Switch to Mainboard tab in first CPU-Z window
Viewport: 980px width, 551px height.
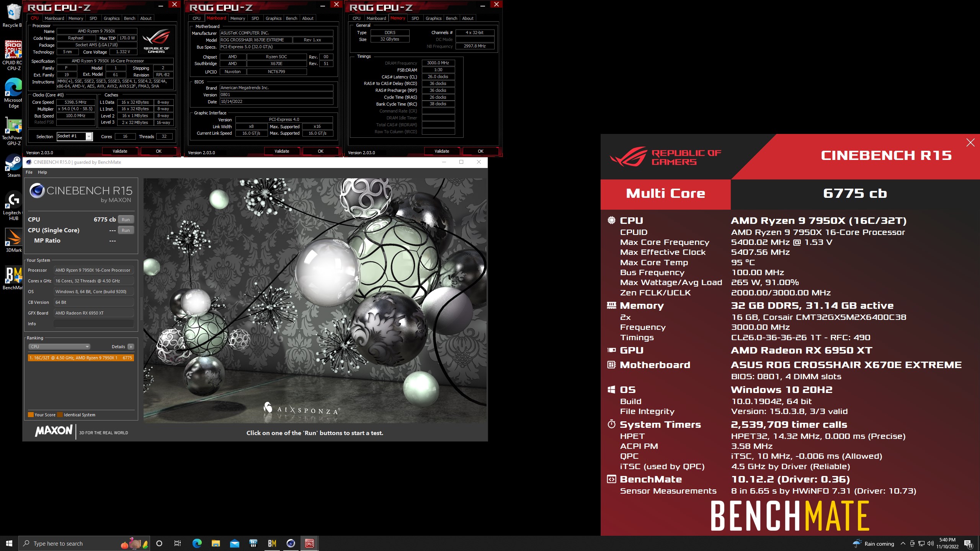point(54,18)
